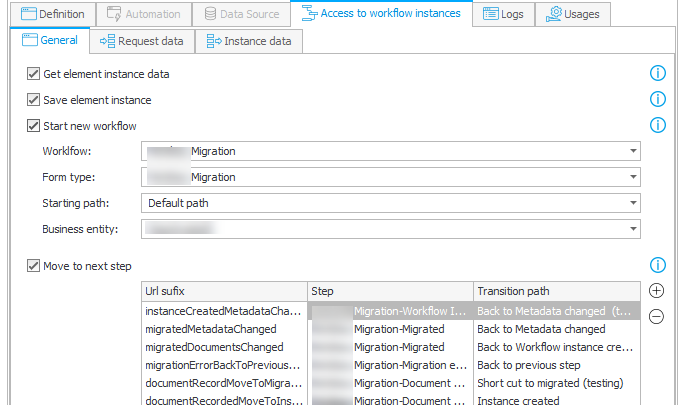Screen dimensions: 678x405
Task: Click the Step column header
Action: coord(390,291)
